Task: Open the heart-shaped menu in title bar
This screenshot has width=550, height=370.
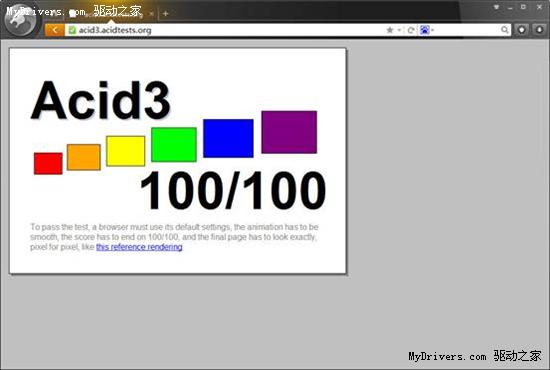Action: point(497,7)
